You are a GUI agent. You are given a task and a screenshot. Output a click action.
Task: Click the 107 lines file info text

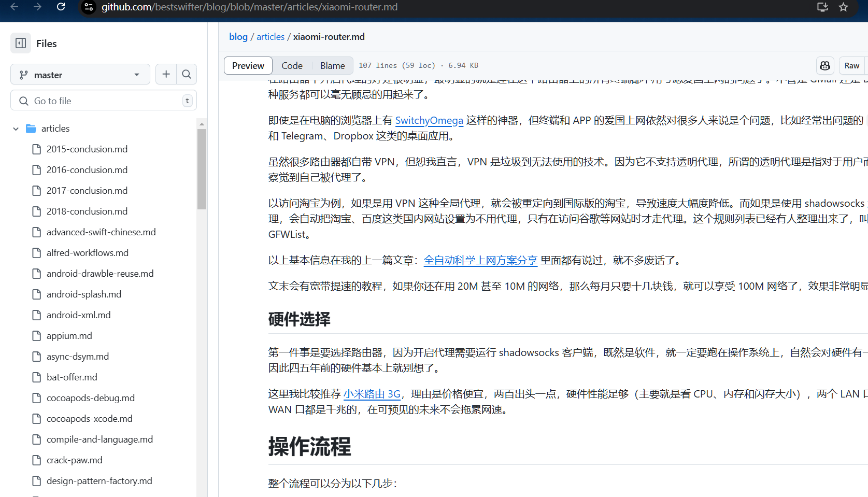pyautogui.click(x=418, y=65)
